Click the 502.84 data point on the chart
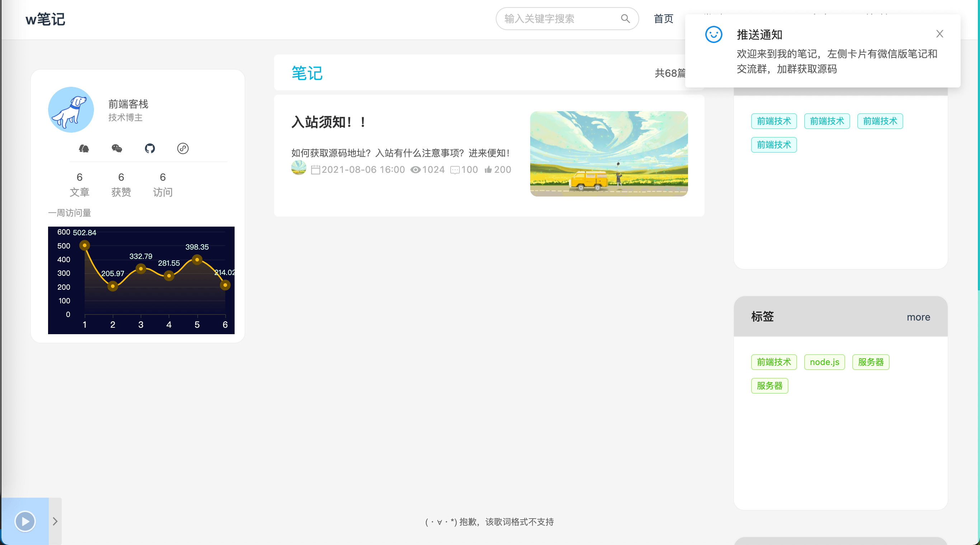 pos(84,246)
